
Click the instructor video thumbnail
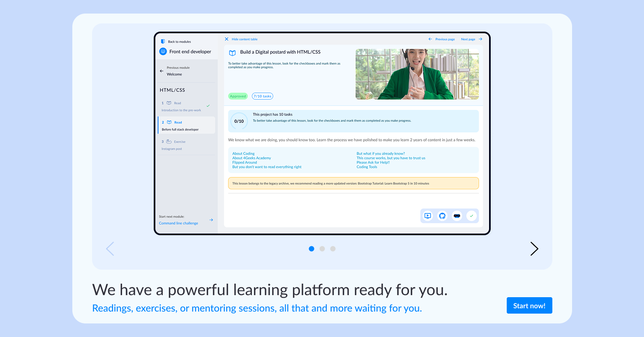[x=417, y=74]
